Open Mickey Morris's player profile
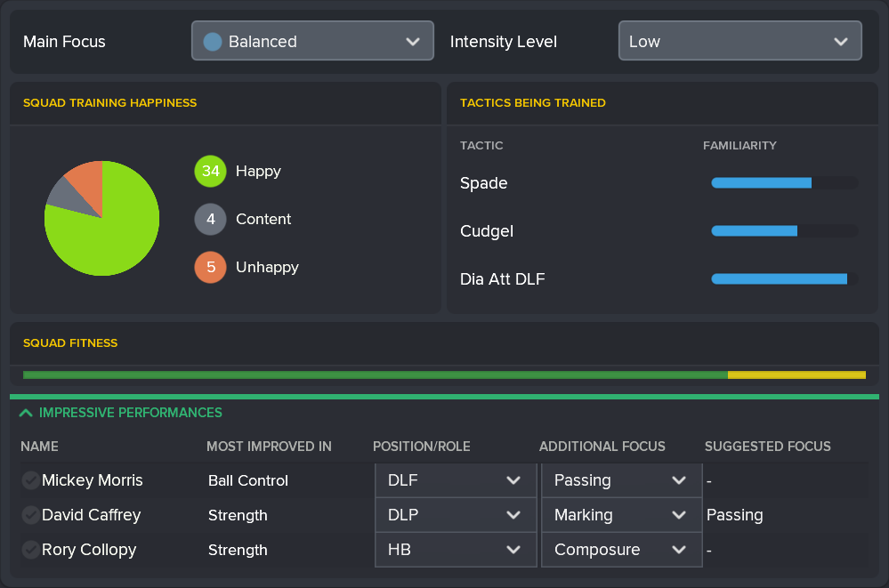The image size is (889, 588). [93, 480]
